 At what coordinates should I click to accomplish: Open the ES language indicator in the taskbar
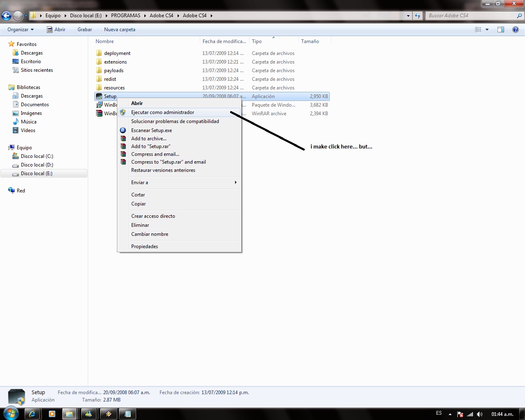click(x=439, y=413)
